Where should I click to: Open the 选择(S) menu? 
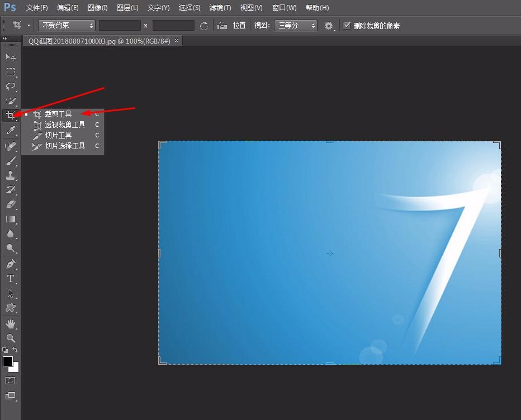pos(190,8)
